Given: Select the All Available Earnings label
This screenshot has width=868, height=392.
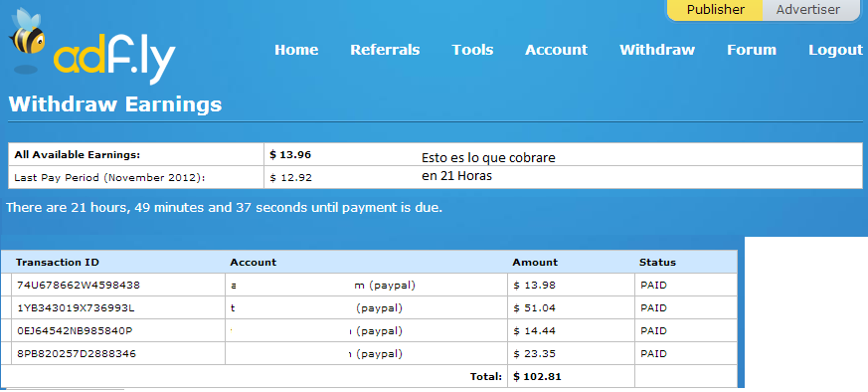Looking at the screenshot, I should pos(78,155).
